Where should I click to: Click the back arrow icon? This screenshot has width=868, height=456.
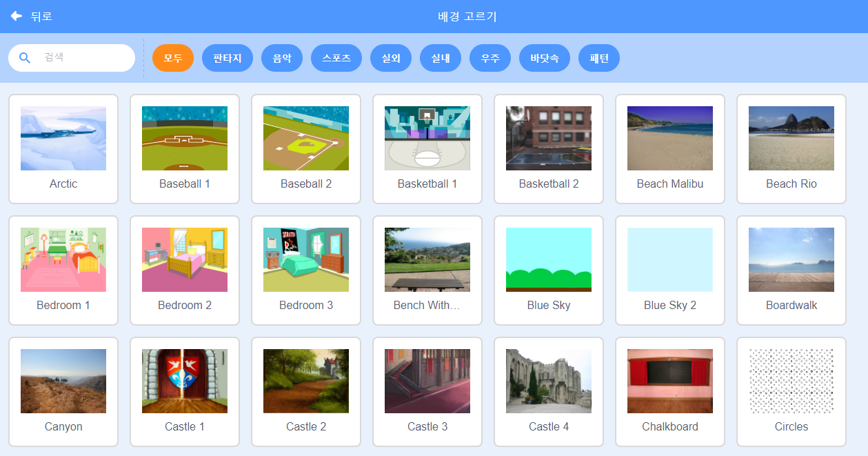(x=17, y=16)
